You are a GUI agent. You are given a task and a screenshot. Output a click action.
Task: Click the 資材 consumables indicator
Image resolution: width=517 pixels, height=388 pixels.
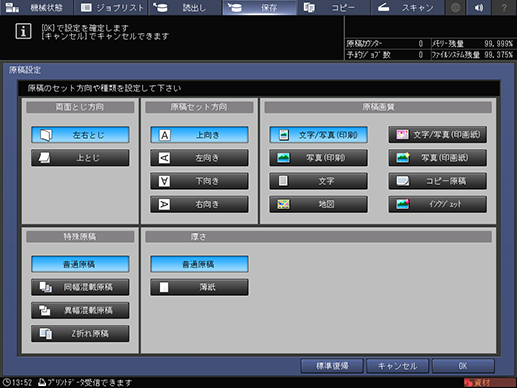(490, 383)
